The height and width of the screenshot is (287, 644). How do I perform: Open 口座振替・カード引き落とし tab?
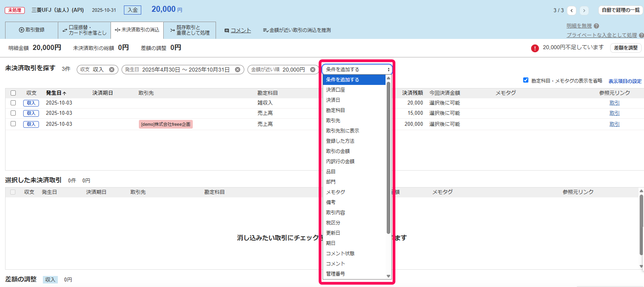(84, 30)
